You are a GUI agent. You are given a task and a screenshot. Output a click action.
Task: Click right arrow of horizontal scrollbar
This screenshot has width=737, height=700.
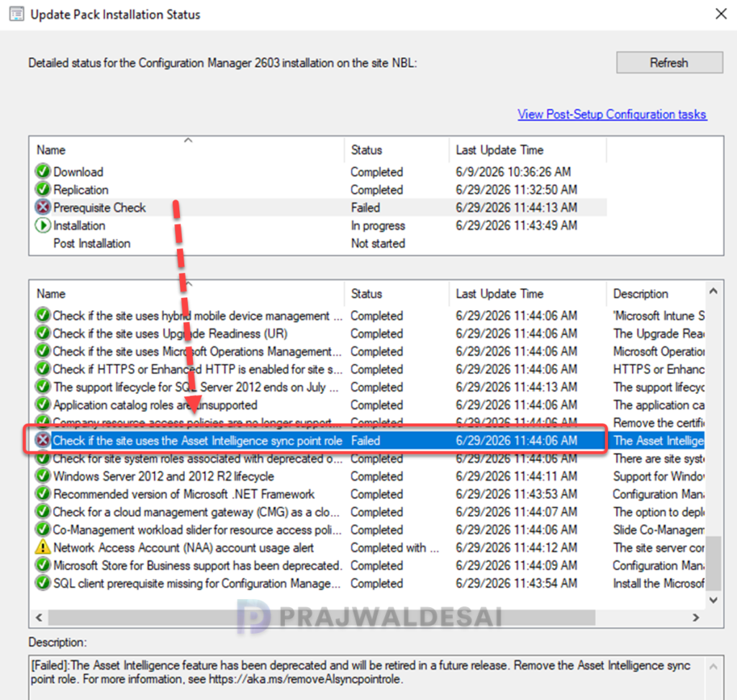pyautogui.click(x=696, y=618)
